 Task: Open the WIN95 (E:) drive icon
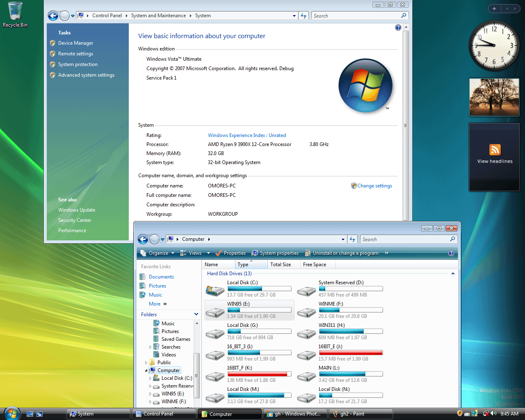(215, 312)
